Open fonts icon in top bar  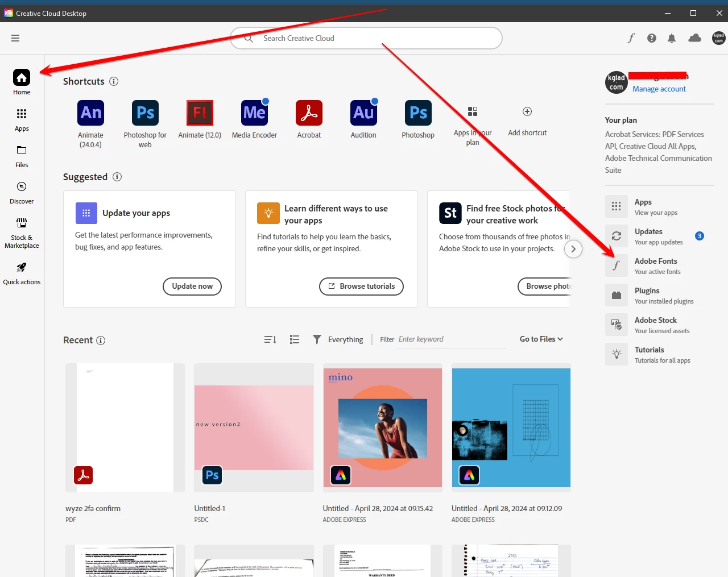(631, 38)
